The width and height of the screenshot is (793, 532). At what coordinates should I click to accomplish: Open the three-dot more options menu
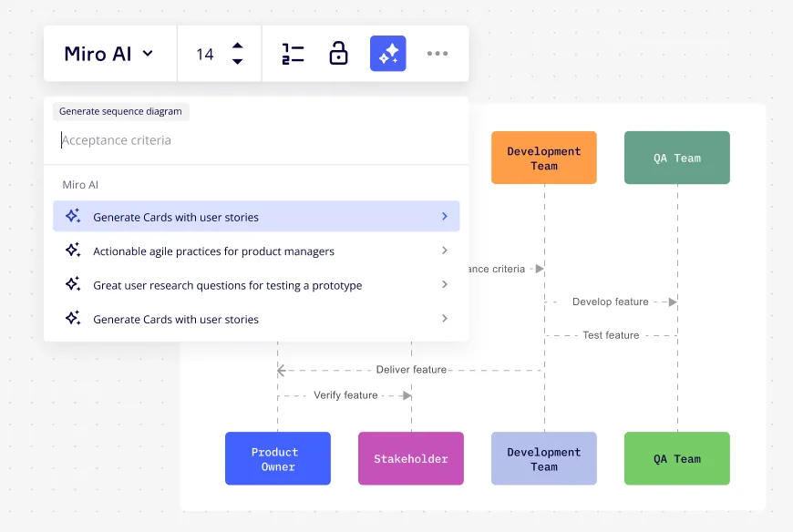tap(437, 54)
